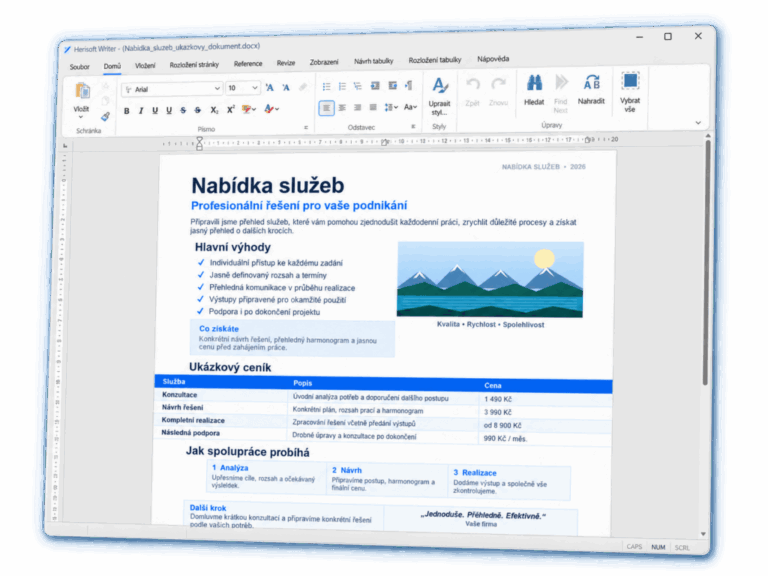Apply the font color
This screenshot has width=768, height=576.
[268, 109]
